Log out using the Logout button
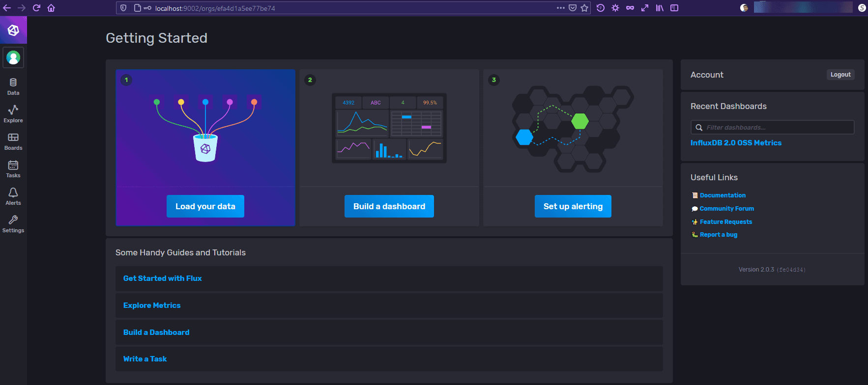 click(x=840, y=75)
